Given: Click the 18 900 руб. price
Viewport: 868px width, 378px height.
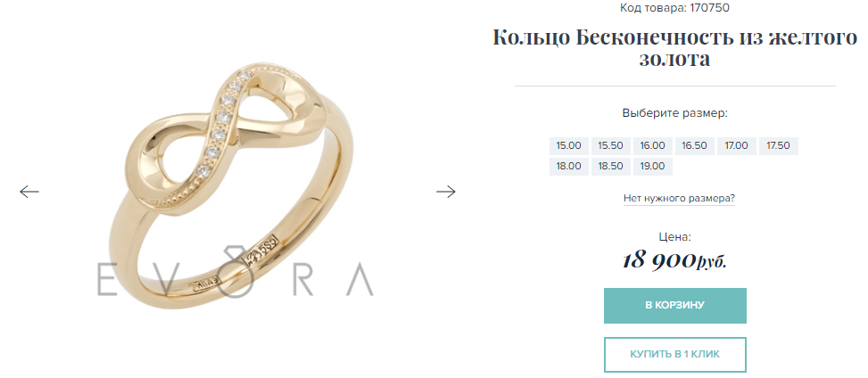Looking at the screenshot, I should pos(674,260).
